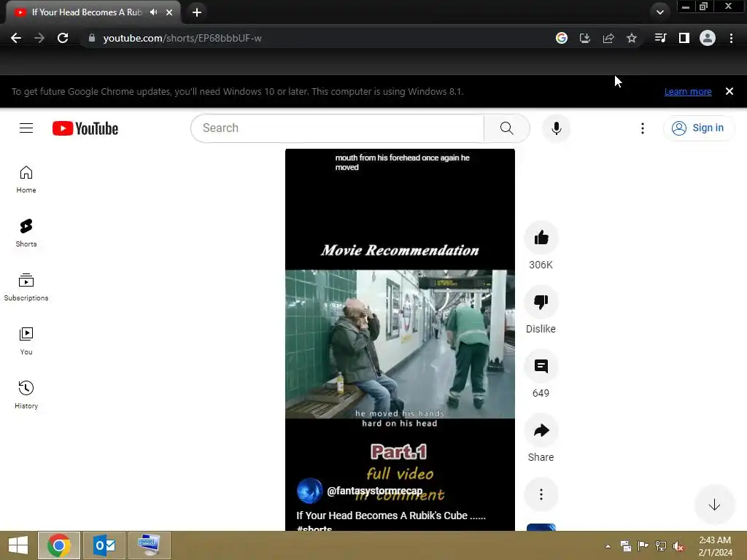This screenshot has width=747, height=560.
Task: Open Home in the sidebar
Action: point(26,179)
